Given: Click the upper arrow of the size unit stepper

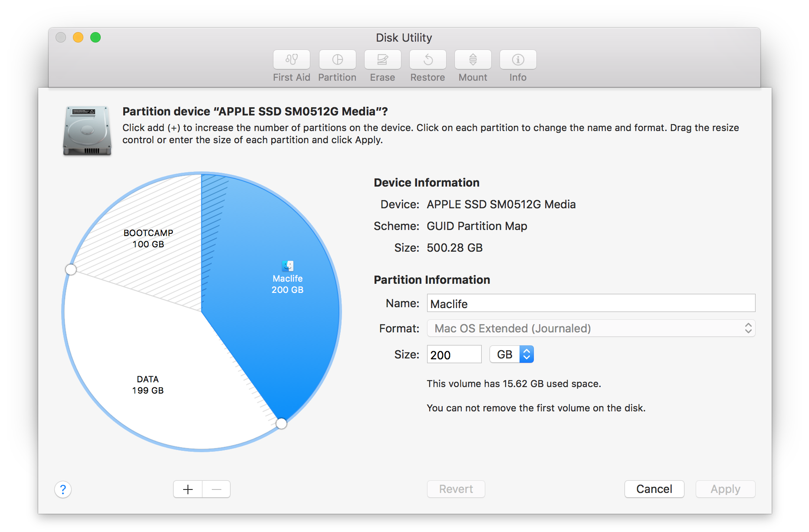Looking at the screenshot, I should click(x=526, y=351).
